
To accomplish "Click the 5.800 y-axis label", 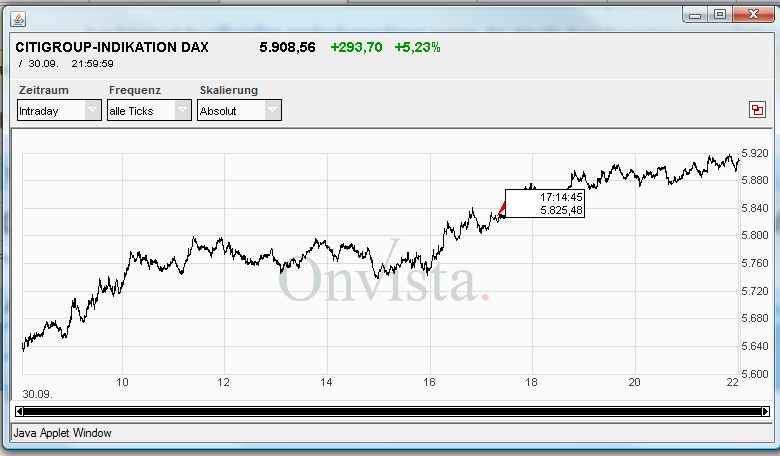I will pyautogui.click(x=755, y=235).
